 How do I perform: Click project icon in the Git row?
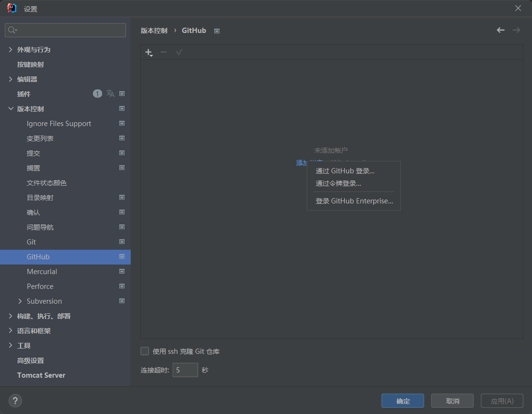122,242
